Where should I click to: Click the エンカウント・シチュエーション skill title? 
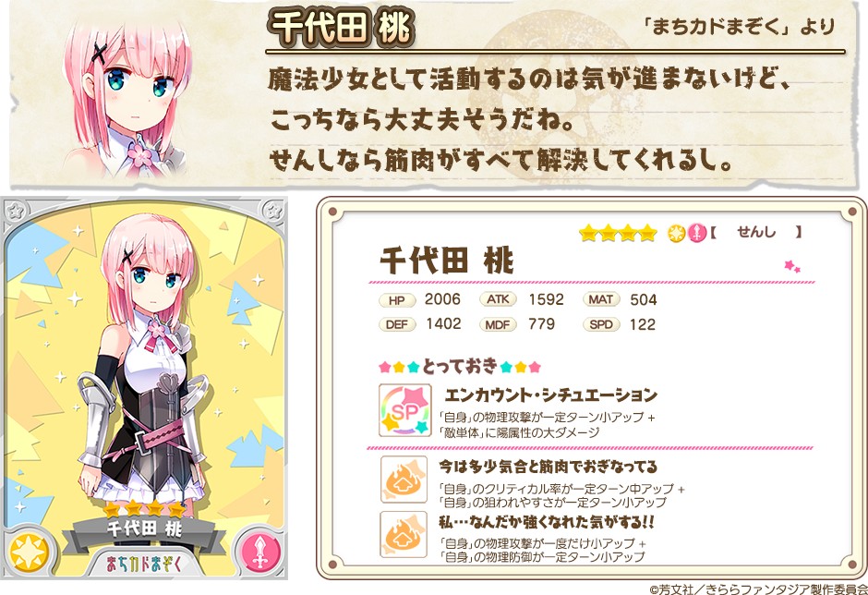click(551, 395)
